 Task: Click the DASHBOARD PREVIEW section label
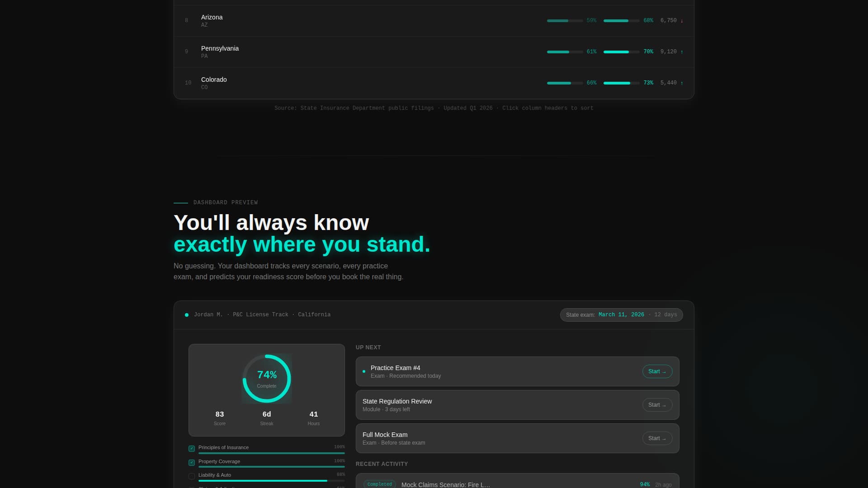(x=226, y=203)
